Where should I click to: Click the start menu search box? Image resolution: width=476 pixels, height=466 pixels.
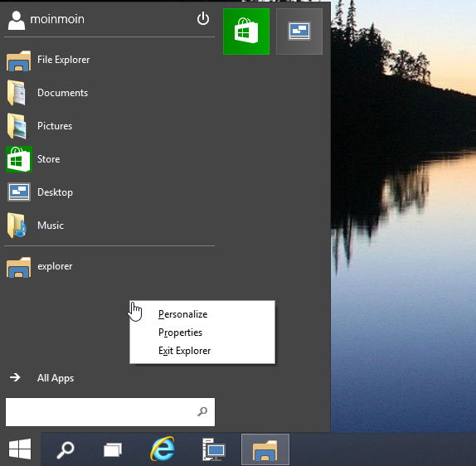(x=110, y=412)
